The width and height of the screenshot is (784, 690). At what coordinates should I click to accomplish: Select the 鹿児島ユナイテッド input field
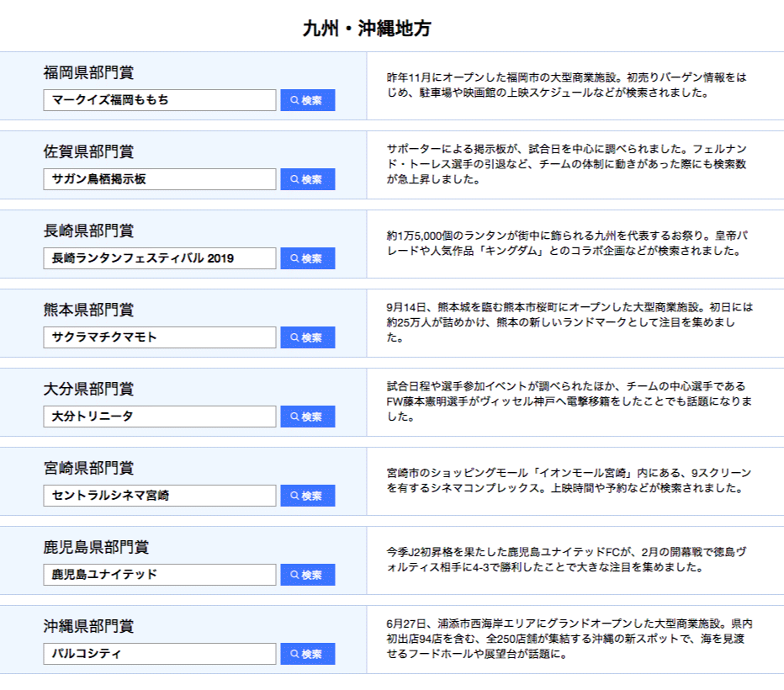click(160, 575)
